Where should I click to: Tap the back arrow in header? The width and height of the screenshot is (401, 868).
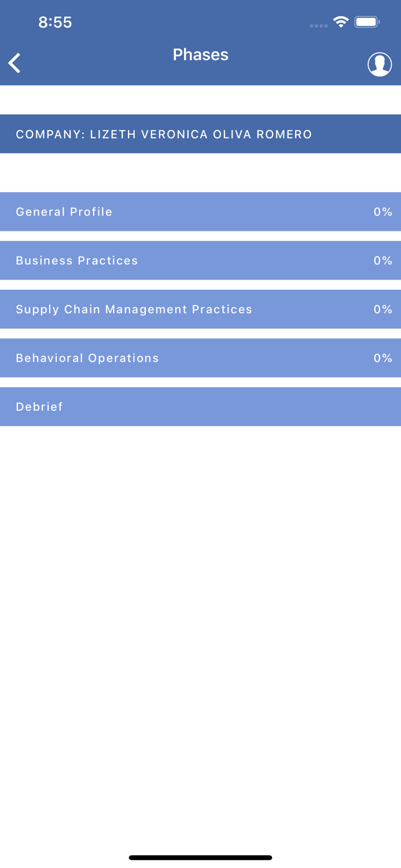pyautogui.click(x=15, y=63)
